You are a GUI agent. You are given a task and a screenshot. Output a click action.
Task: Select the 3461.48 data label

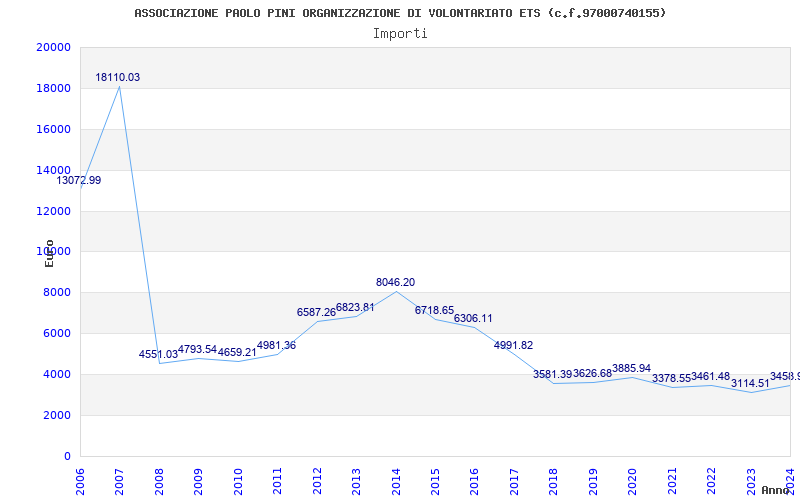(710, 377)
